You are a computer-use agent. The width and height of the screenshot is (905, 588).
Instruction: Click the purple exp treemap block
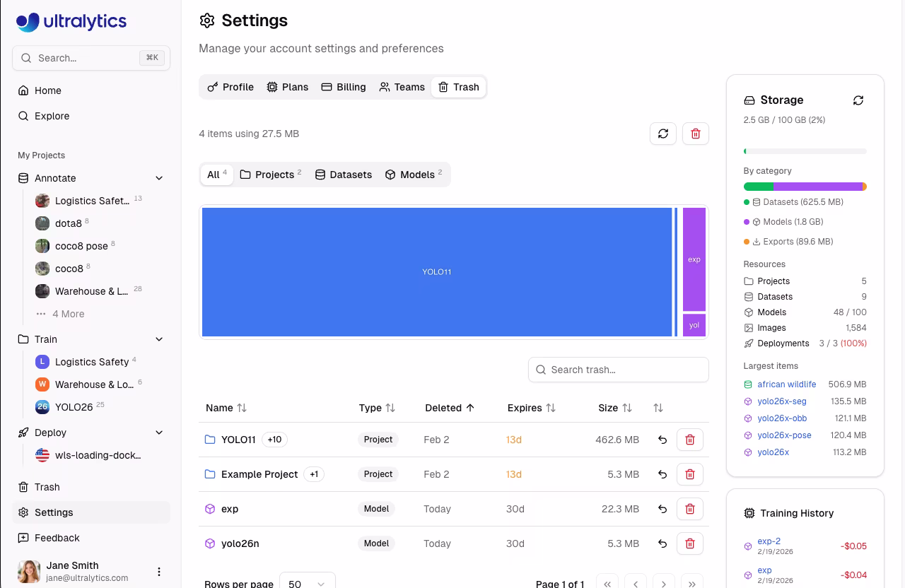(x=694, y=259)
